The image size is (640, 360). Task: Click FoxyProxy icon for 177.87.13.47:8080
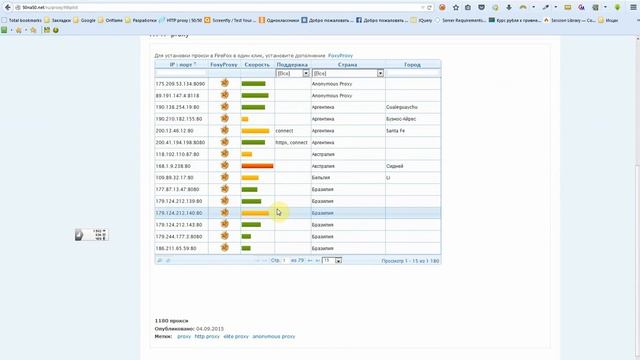coord(224,189)
